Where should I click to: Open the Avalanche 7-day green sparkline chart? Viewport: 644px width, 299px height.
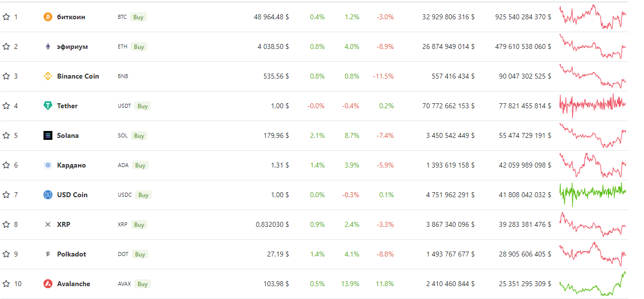tap(593, 284)
